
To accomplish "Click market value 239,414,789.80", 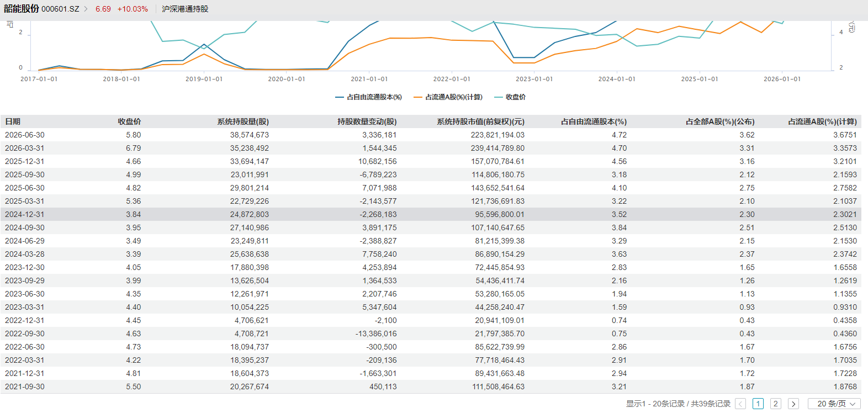I will (497, 148).
